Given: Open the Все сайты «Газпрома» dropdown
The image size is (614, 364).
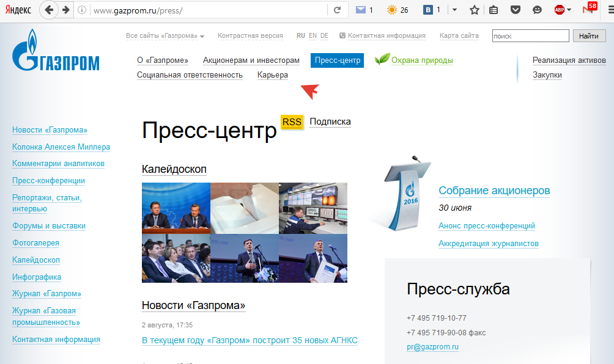Looking at the screenshot, I should click(x=165, y=35).
